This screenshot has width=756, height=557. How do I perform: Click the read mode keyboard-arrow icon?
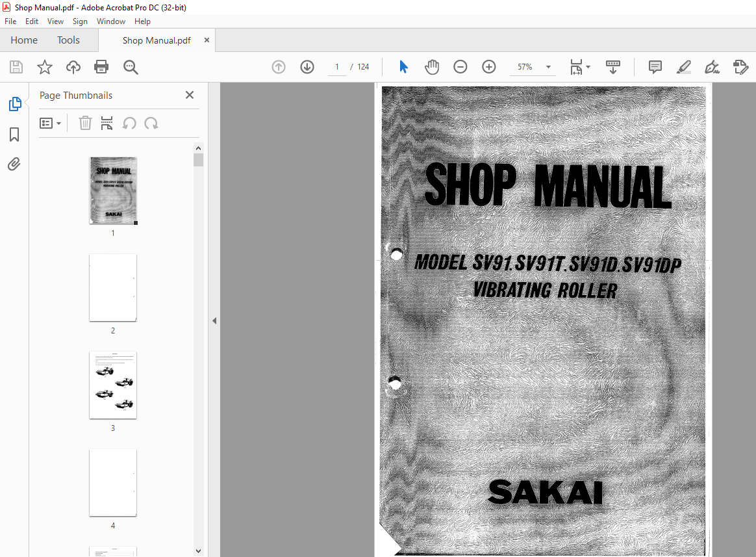point(613,67)
